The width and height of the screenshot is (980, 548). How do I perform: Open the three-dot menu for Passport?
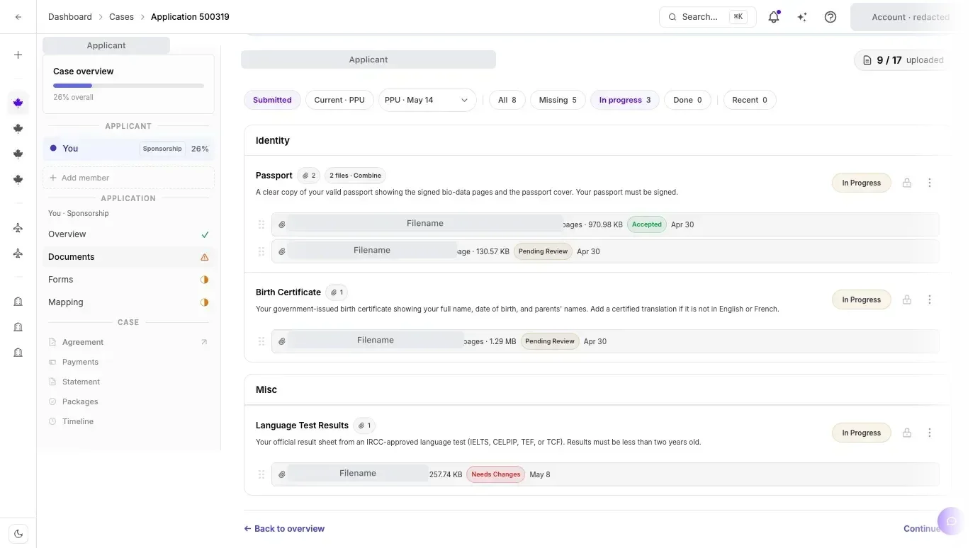[930, 183]
